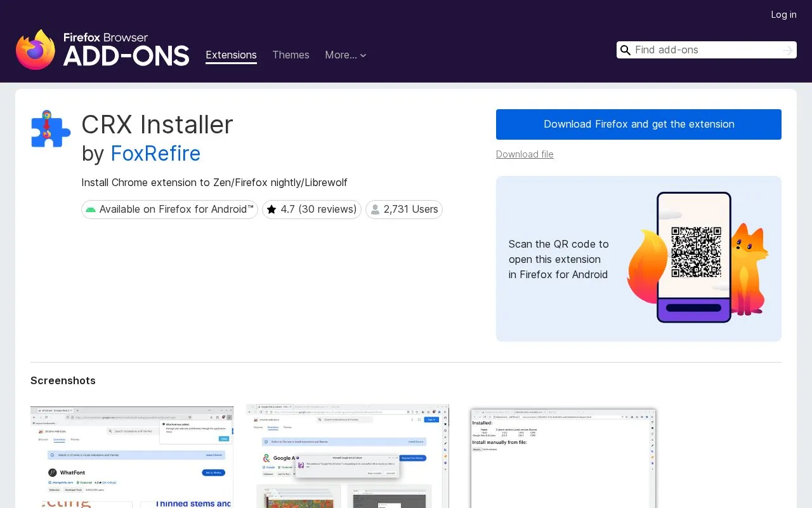Click Available on Firefox for Android badge

(169, 210)
